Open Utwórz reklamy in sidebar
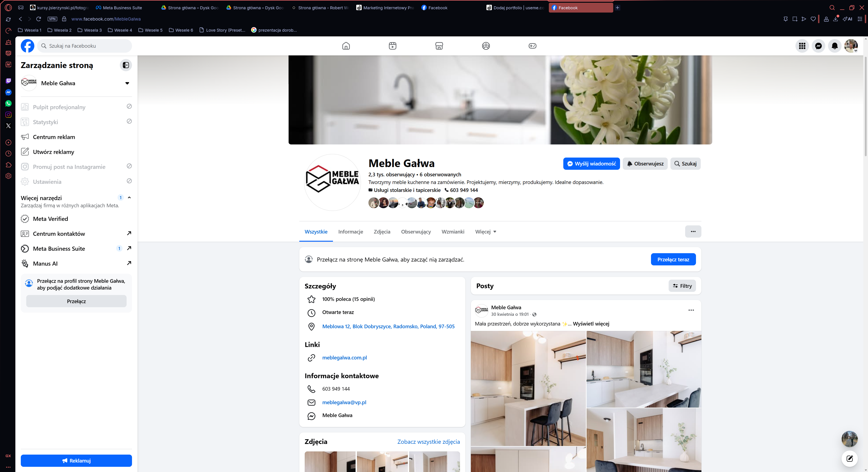Viewport: 868px width, 472px height. pyautogui.click(x=76, y=152)
